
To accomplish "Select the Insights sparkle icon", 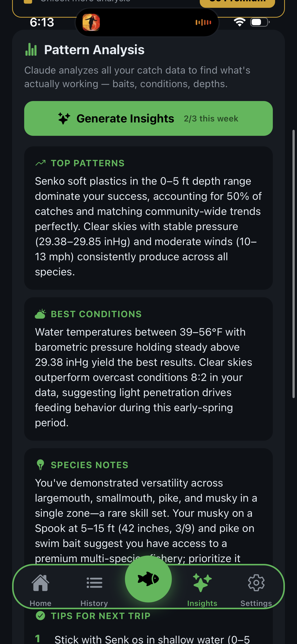I will click(x=202, y=583).
